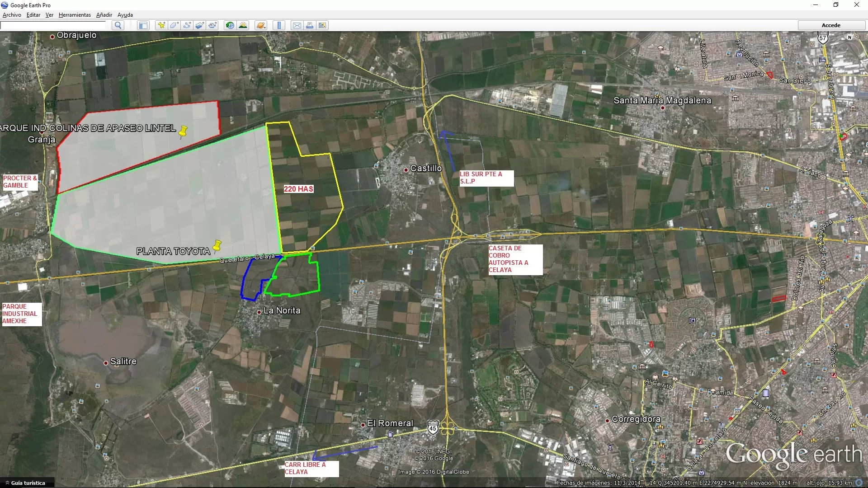Select the ruler tool
The height and width of the screenshot is (488, 868).
[x=279, y=25]
